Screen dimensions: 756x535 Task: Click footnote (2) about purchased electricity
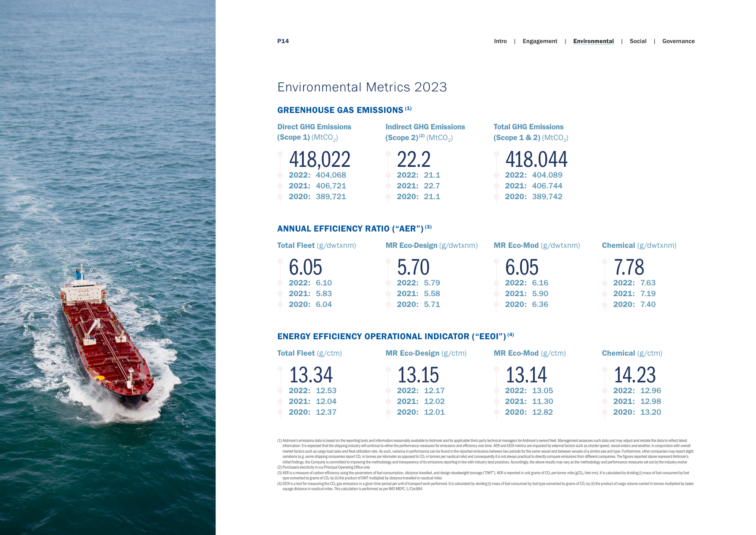pos(323,467)
